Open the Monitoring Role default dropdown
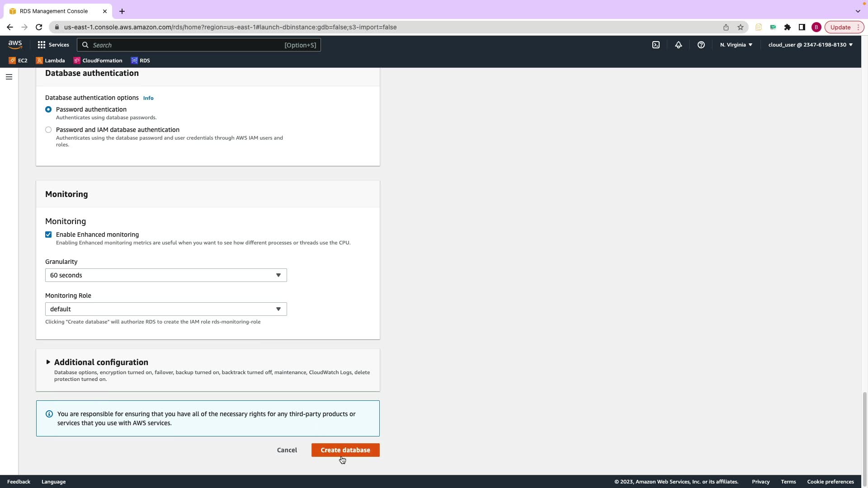The height and width of the screenshot is (488, 868). tap(165, 309)
